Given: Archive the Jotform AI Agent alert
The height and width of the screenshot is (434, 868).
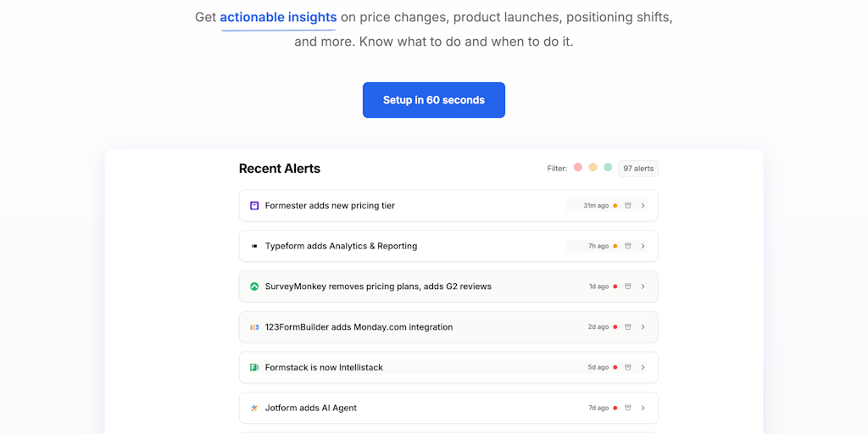Looking at the screenshot, I should pyautogui.click(x=628, y=408).
